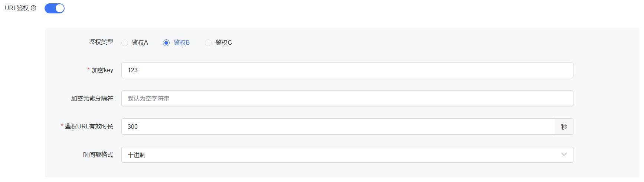Click the 时间戳格式 field label
Screen dimensions: 644x182
[98, 155]
